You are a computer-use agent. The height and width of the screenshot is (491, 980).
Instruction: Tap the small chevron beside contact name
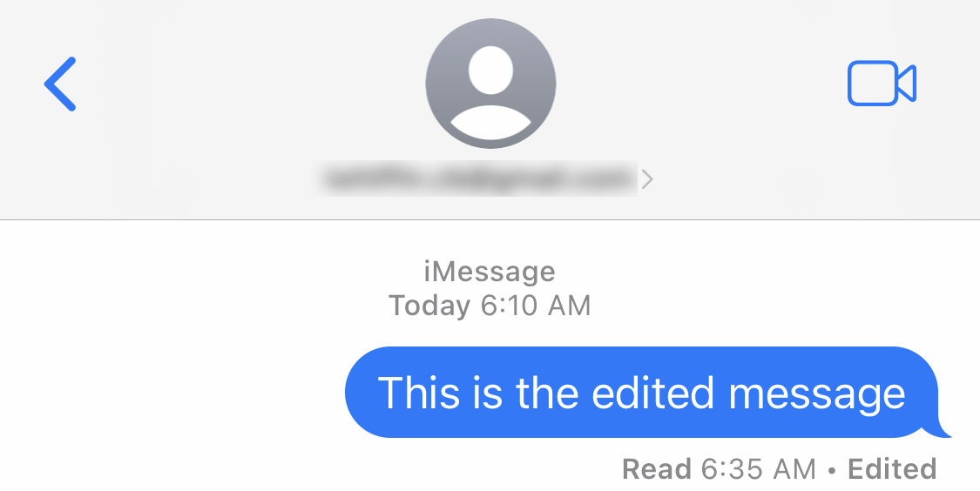tap(647, 179)
